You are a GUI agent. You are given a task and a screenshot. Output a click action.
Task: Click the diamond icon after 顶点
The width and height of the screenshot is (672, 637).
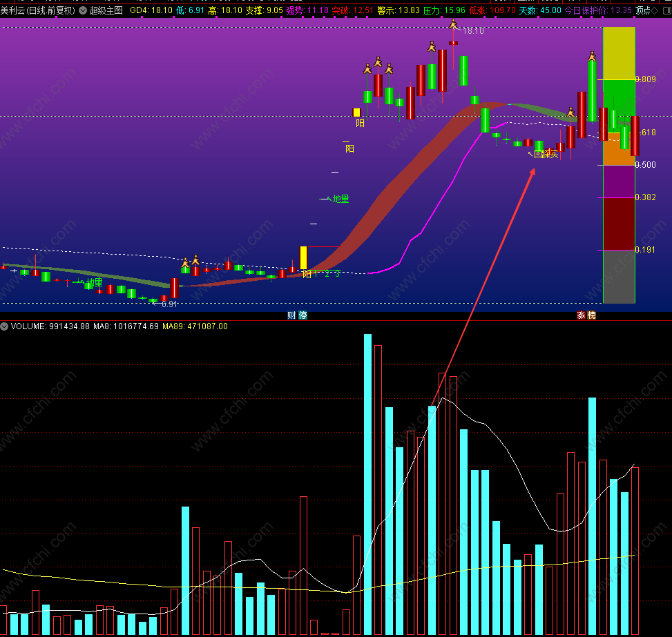pyautogui.click(x=655, y=11)
